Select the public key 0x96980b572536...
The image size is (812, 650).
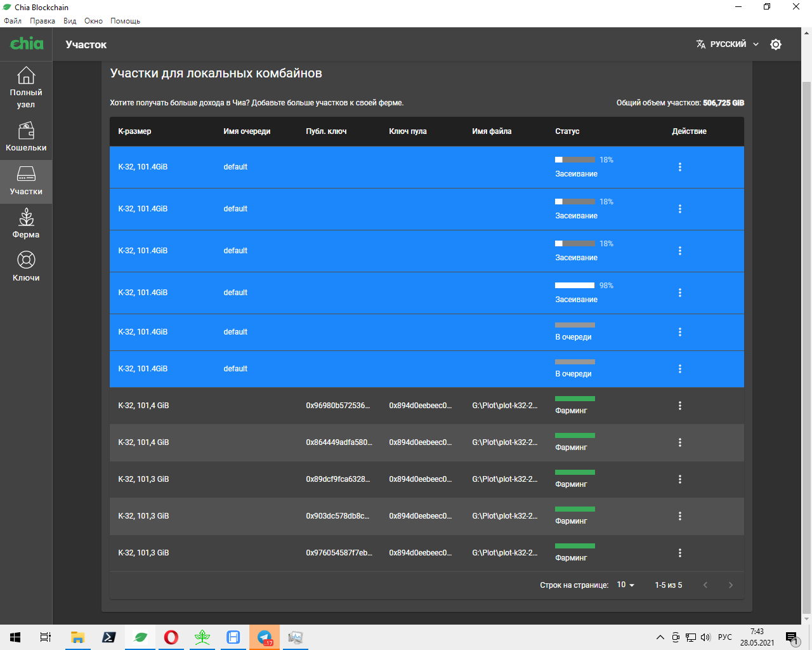(x=337, y=406)
